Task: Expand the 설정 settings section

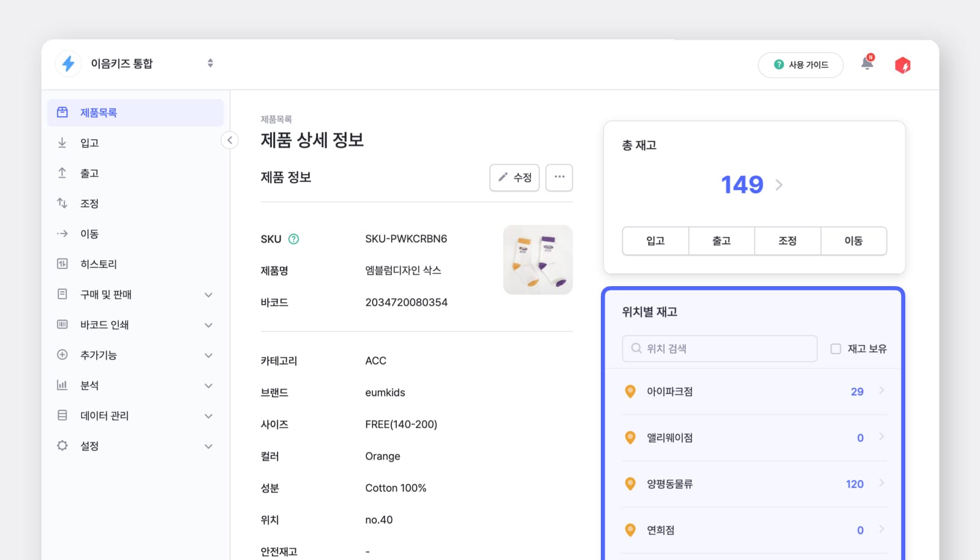Action: point(89,445)
